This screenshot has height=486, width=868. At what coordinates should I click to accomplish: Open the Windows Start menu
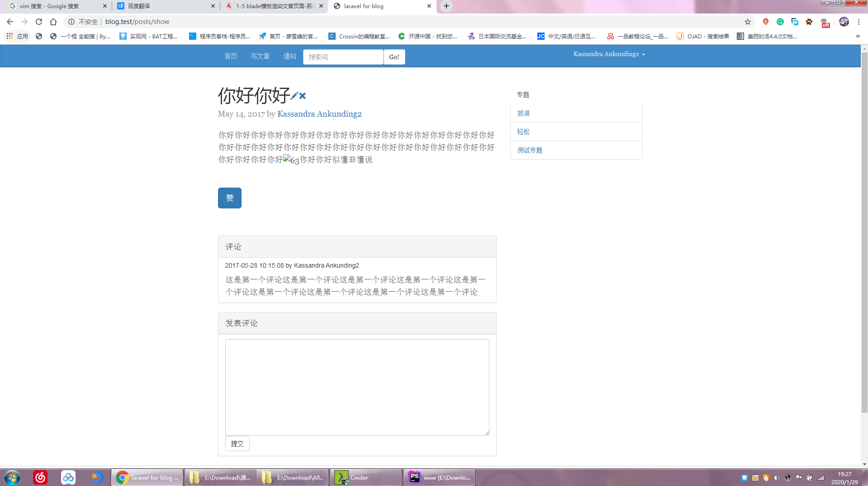(x=12, y=477)
